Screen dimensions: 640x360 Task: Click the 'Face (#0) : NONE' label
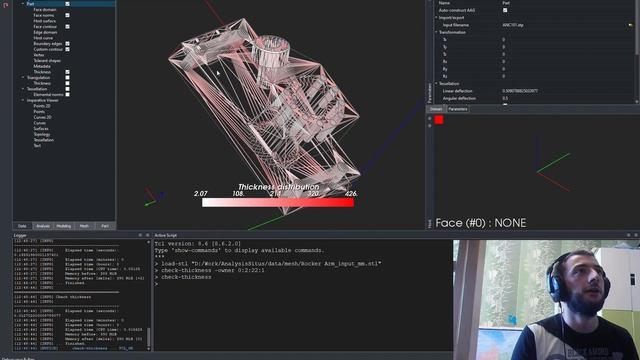480,223
